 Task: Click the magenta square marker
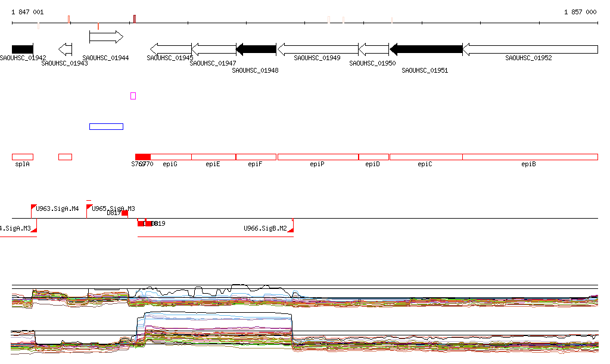[x=133, y=96]
